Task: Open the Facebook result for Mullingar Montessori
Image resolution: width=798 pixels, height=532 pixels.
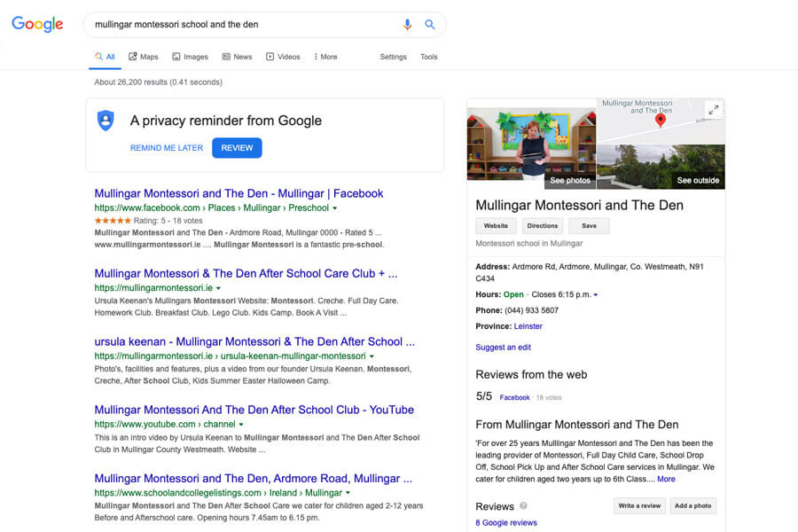Action: [x=239, y=193]
